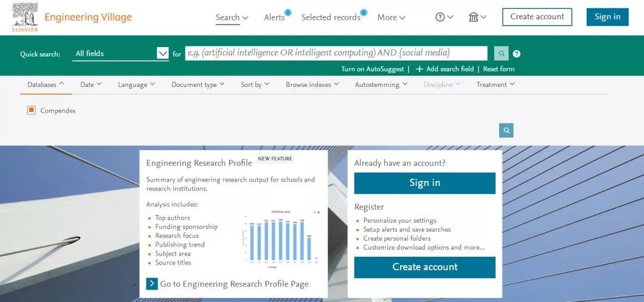Open the Search menu in top navigation

[231, 17]
